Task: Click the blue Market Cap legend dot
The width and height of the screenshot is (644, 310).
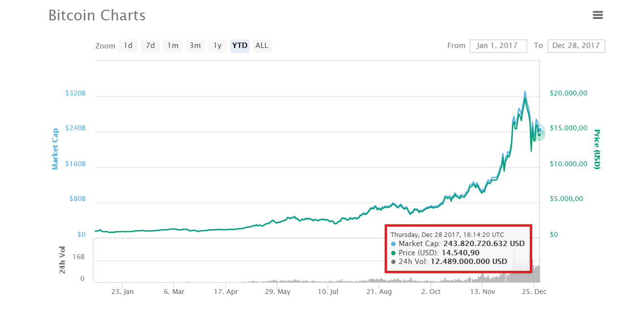Action: [x=393, y=244]
